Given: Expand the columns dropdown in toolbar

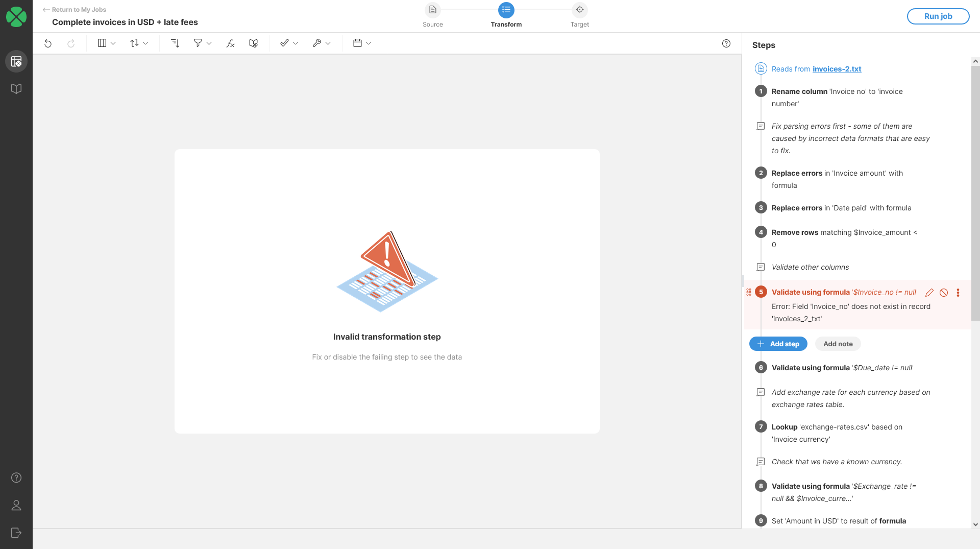Looking at the screenshot, I should (107, 43).
